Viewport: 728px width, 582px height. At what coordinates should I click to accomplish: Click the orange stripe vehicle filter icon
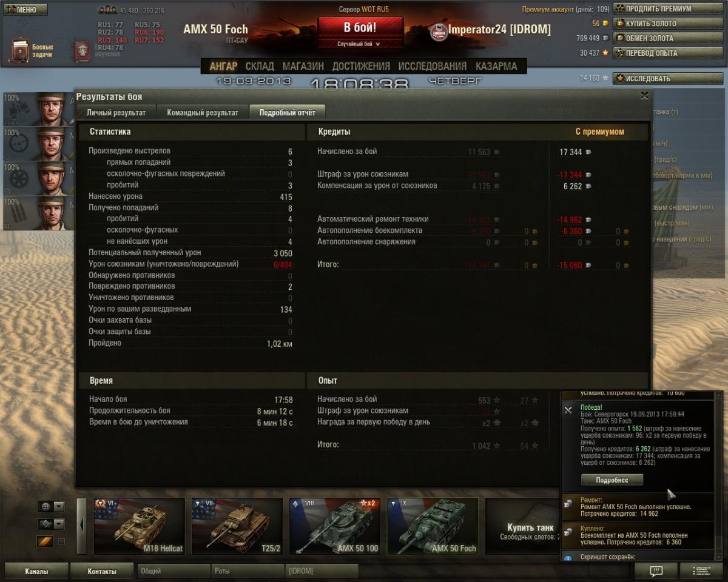(x=45, y=541)
